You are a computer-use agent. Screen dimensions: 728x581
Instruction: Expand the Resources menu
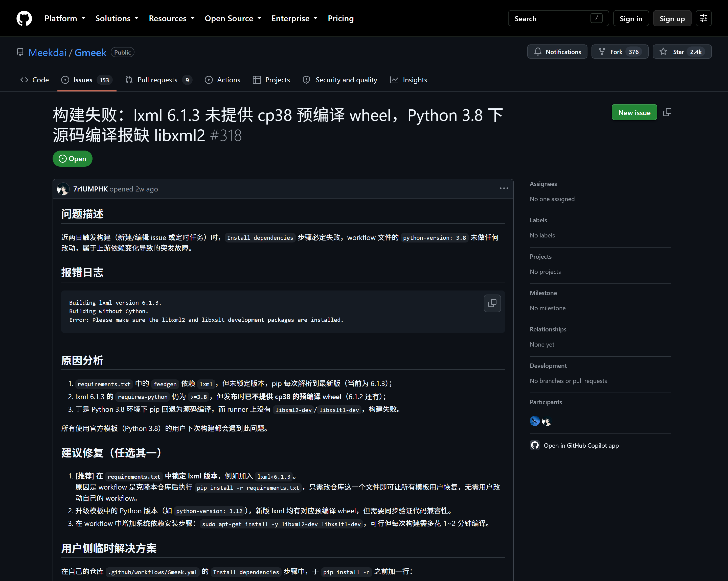tap(172, 18)
